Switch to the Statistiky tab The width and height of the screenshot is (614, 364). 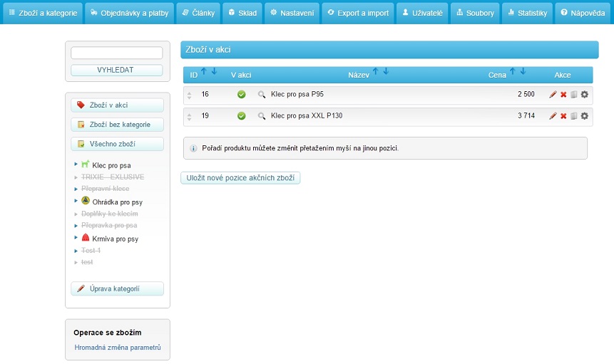pyautogui.click(x=527, y=14)
